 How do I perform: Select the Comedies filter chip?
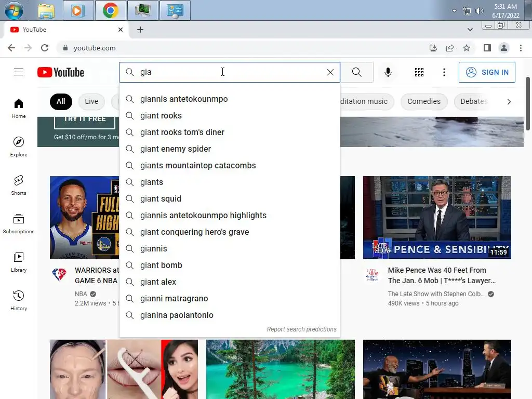pos(424,101)
